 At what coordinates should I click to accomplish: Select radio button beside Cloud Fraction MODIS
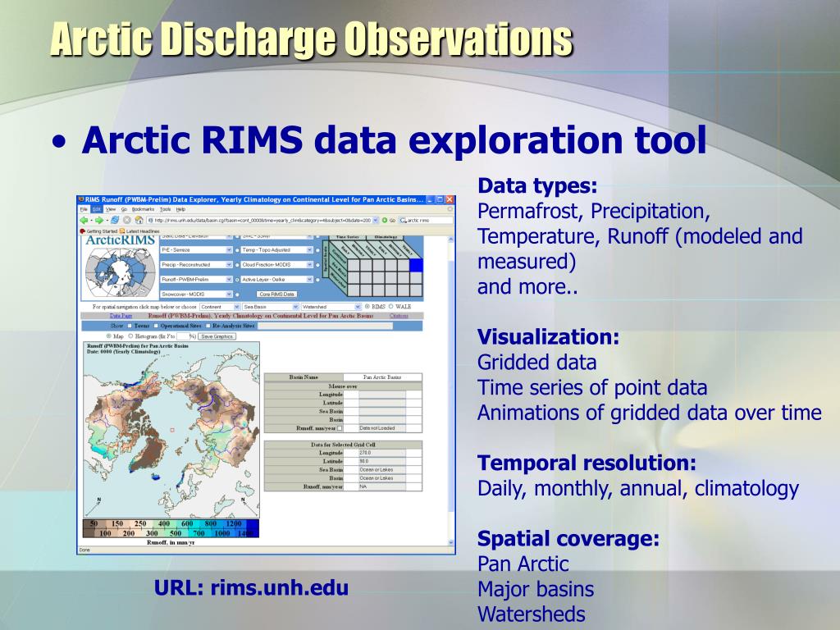pos(317,265)
